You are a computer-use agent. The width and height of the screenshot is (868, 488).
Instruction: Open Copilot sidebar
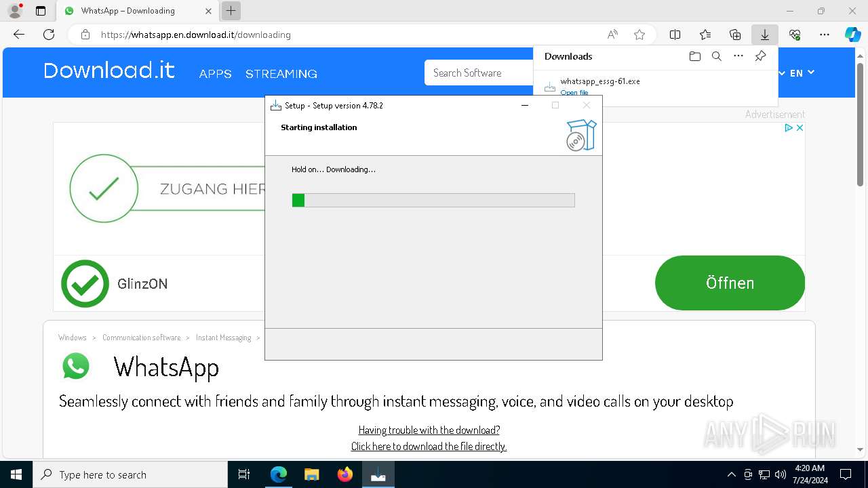pos(852,35)
